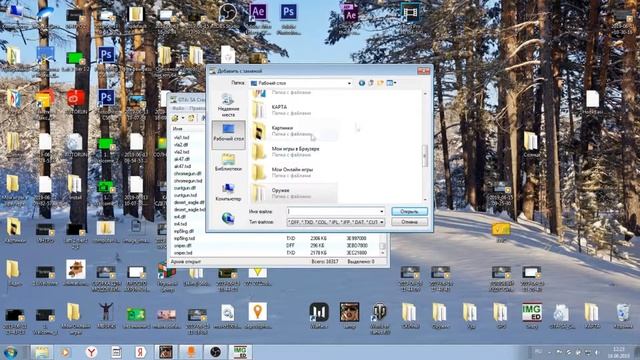The height and width of the screenshot is (360, 640).
Task: Click the Открыть button
Action: click(x=409, y=211)
